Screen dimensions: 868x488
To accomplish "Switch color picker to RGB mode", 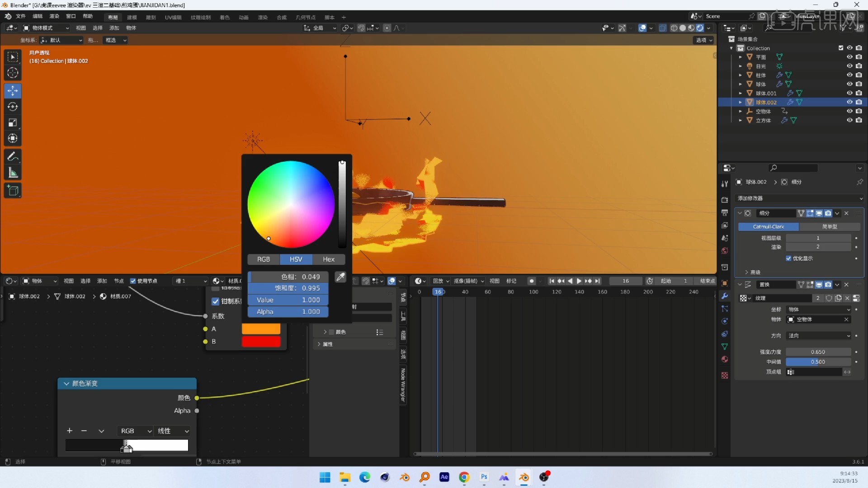I will point(264,259).
